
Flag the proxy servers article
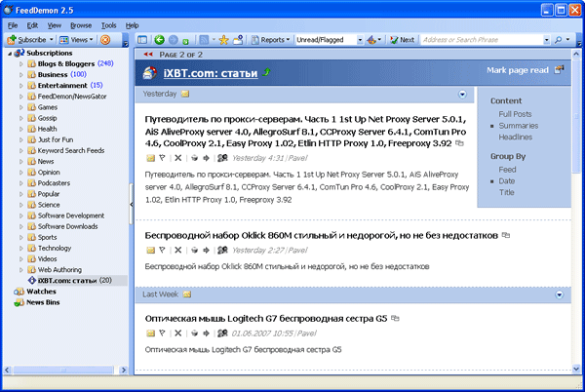pos(162,158)
